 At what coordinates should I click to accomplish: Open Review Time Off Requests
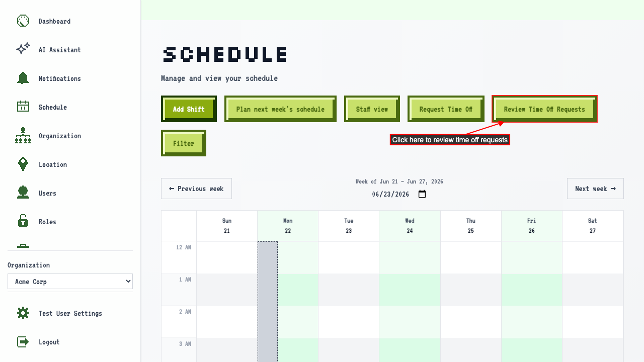point(544,109)
